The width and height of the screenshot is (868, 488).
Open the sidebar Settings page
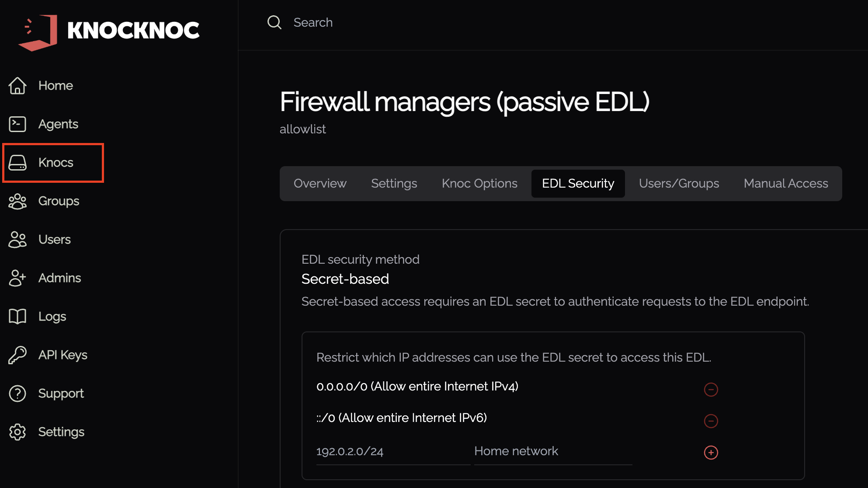pyautogui.click(x=61, y=432)
